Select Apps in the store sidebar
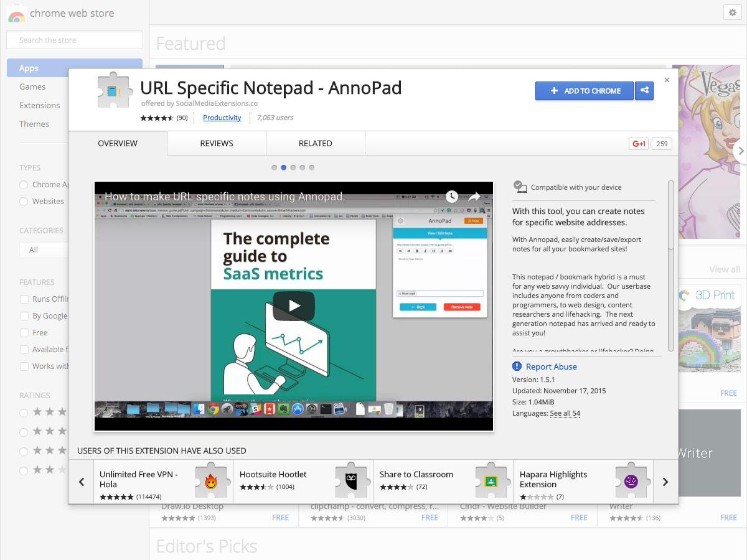747x560 pixels. pos(75,68)
